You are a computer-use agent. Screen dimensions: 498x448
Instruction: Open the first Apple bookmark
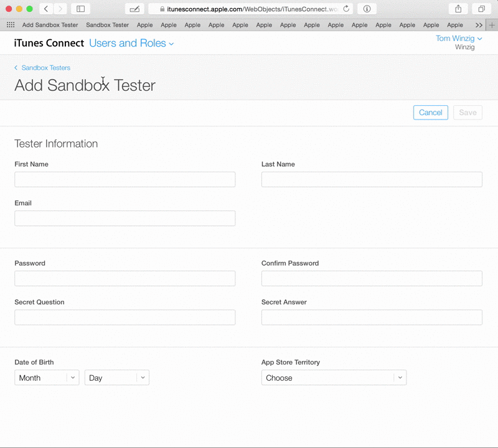point(145,25)
